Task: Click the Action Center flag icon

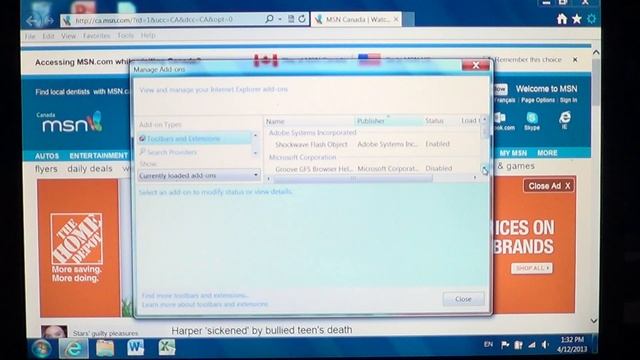Action: [505, 345]
